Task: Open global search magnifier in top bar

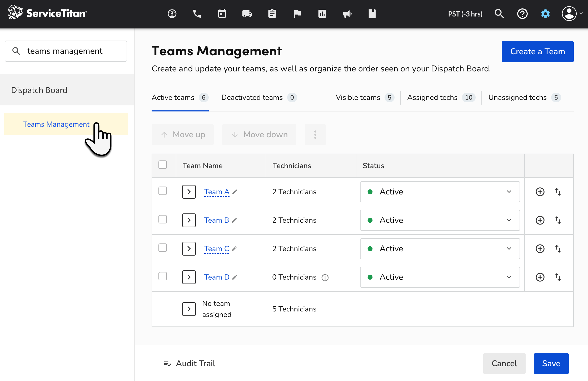Action: (499, 13)
